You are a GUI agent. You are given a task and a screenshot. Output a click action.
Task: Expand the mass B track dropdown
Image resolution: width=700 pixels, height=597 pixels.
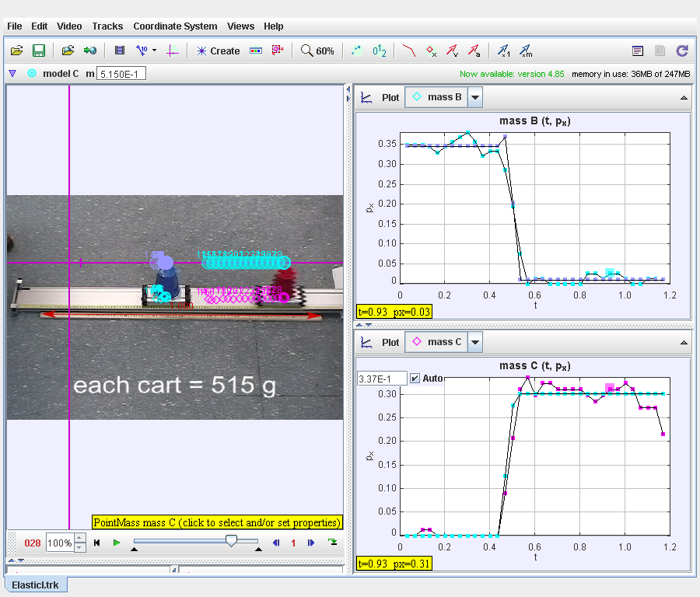point(475,97)
